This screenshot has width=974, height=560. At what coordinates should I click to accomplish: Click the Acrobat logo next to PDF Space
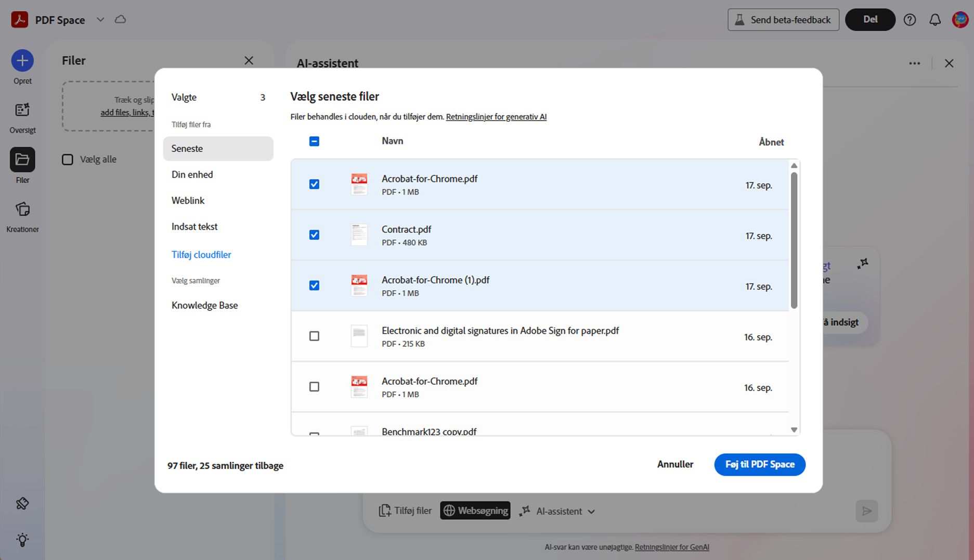[20, 20]
